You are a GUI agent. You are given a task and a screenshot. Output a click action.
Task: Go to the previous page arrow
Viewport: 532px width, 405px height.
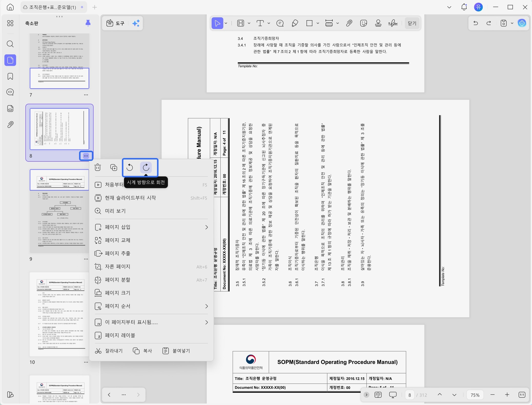(440, 395)
